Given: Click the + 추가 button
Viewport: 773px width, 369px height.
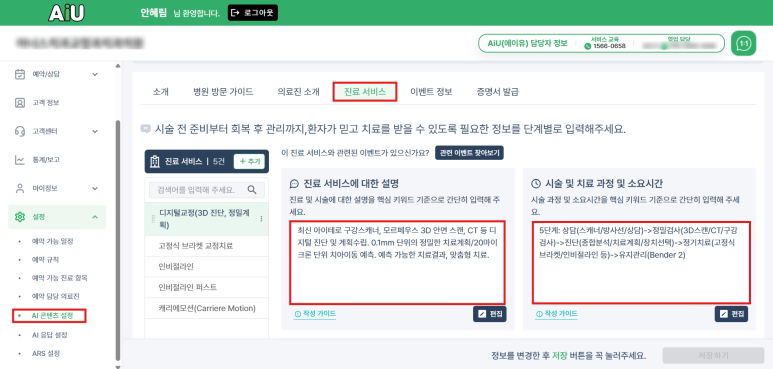Looking at the screenshot, I should 249,162.
